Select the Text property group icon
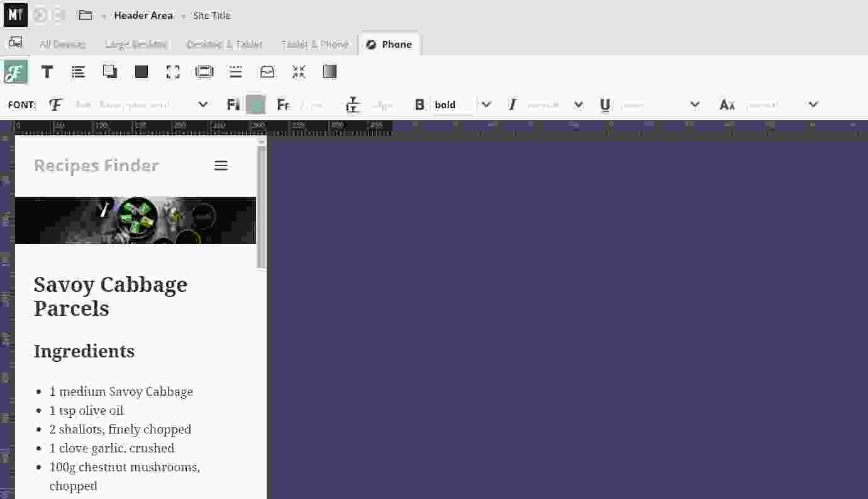868x499 pixels. [47, 72]
